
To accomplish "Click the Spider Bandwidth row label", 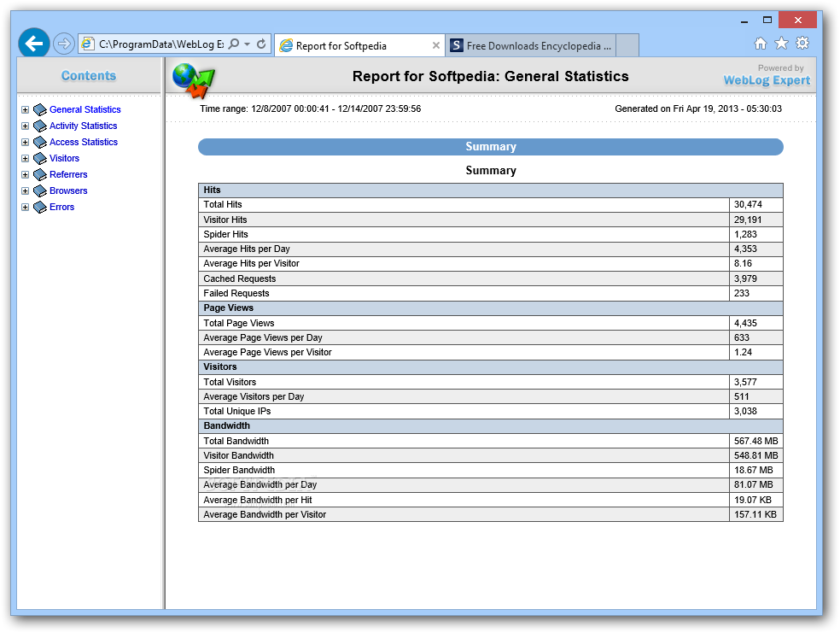I will (239, 470).
